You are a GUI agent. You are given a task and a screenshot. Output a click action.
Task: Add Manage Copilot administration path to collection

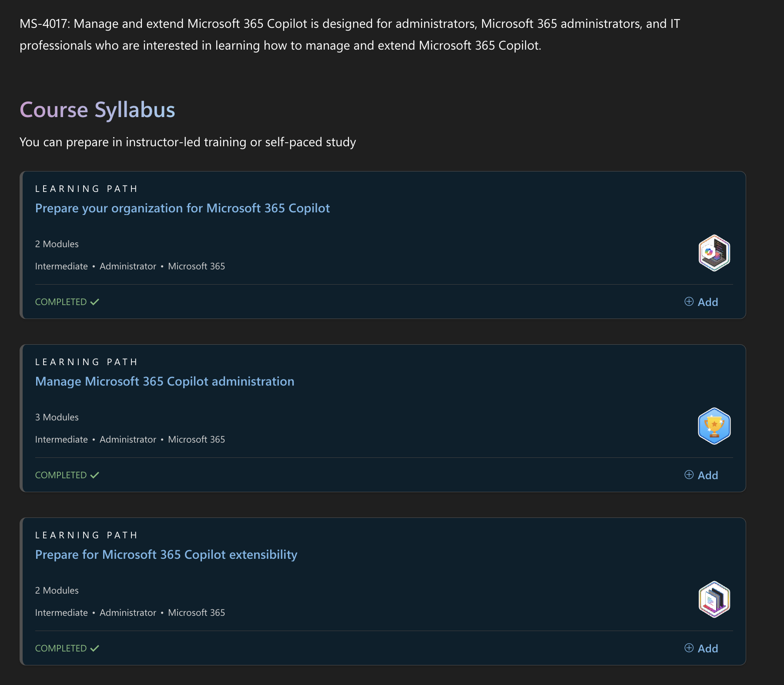701,475
